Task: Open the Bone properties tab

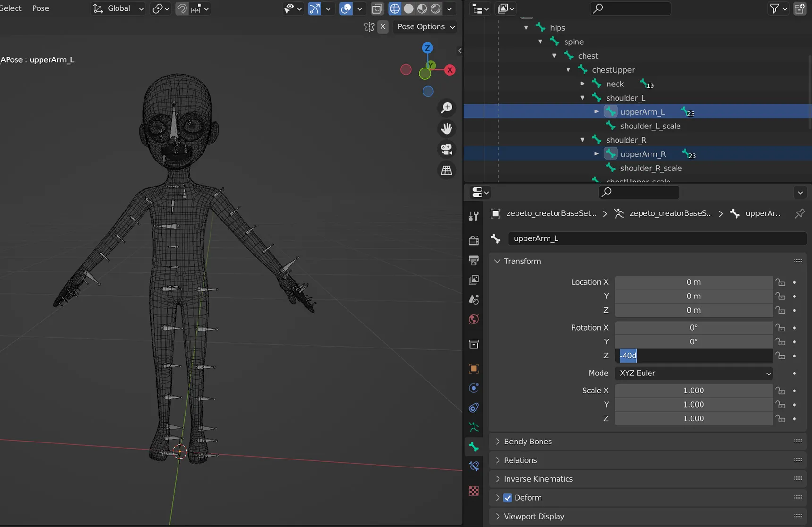Action: point(474,447)
